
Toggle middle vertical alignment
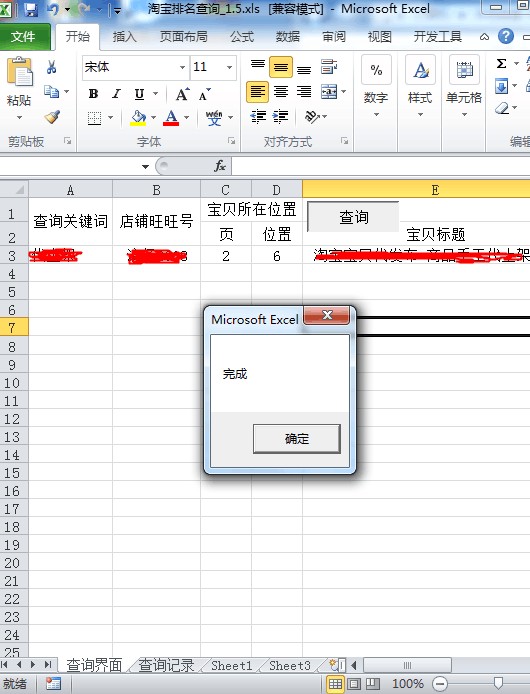click(281, 67)
